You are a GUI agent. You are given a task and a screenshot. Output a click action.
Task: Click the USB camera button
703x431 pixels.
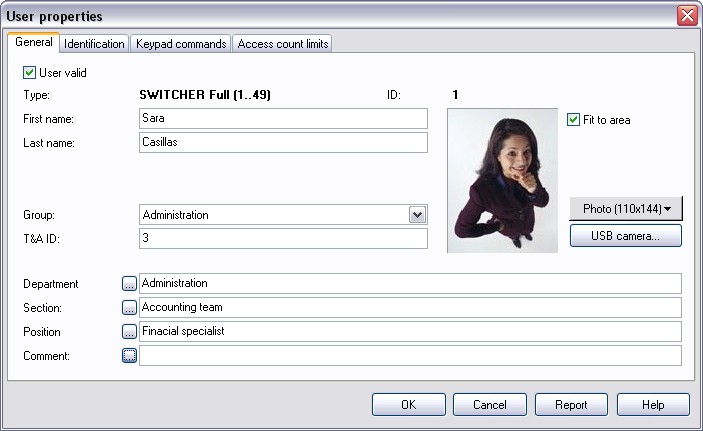coord(625,236)
